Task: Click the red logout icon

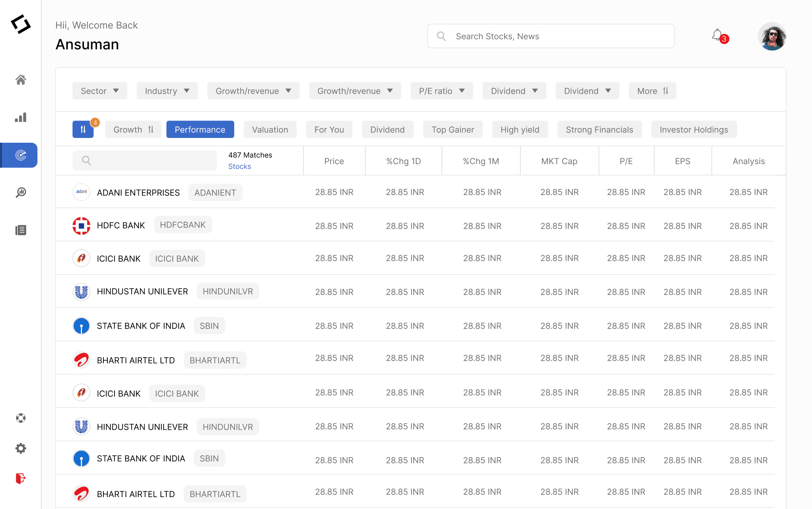Action: tap(21, 478)
